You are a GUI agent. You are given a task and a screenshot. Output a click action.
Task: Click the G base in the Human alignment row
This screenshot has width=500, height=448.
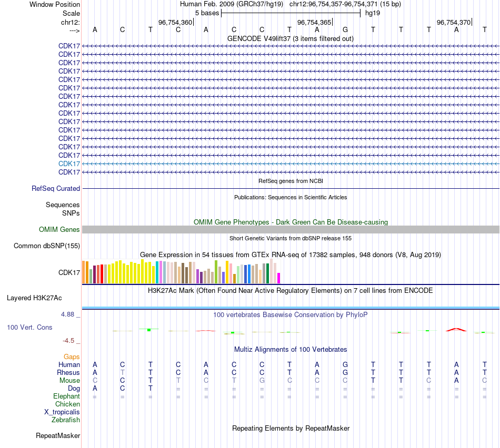tap(345, 364)
